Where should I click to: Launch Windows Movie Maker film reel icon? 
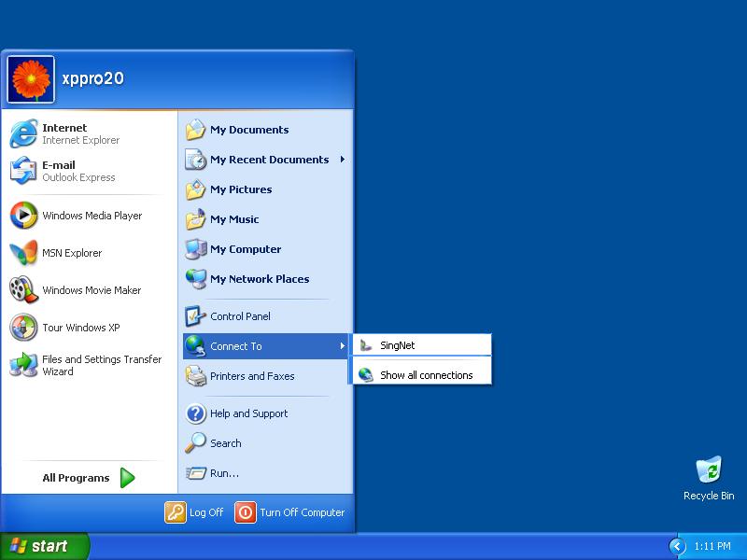[x=23, y=289]
